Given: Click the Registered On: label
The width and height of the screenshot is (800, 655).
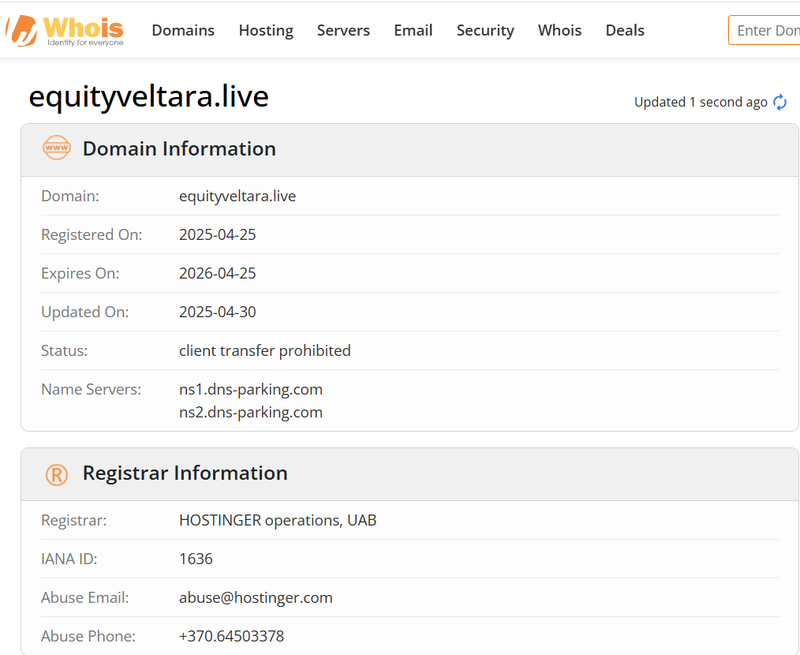Looking at the screenshot, I should click(92, 235).
